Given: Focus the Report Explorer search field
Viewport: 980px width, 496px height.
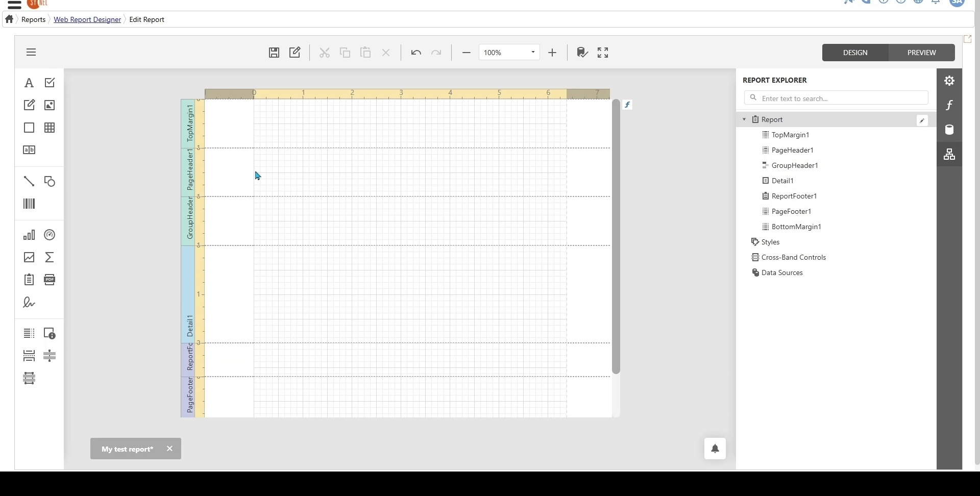Looking at the screenshot, I should click(836, 98).
